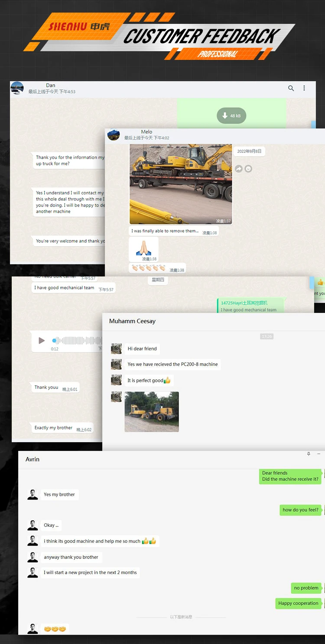The width and height of the screenshot is (325, 644).
Task: Click the voice message waveform progress bar
Action: 77,341
